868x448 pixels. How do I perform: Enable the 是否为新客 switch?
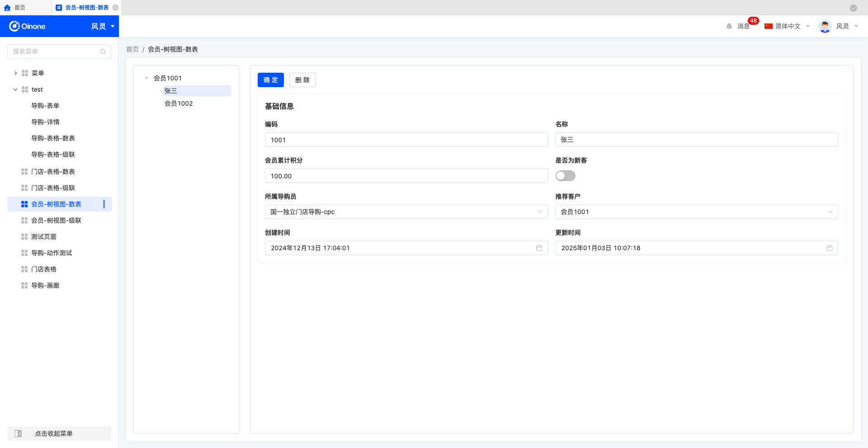[565, 176]
